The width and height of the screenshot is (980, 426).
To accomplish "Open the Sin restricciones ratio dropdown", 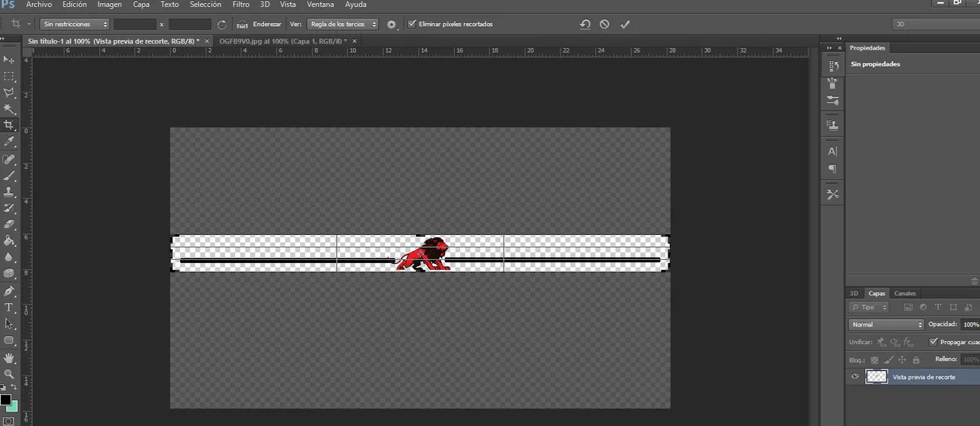I will pos(74,24).
